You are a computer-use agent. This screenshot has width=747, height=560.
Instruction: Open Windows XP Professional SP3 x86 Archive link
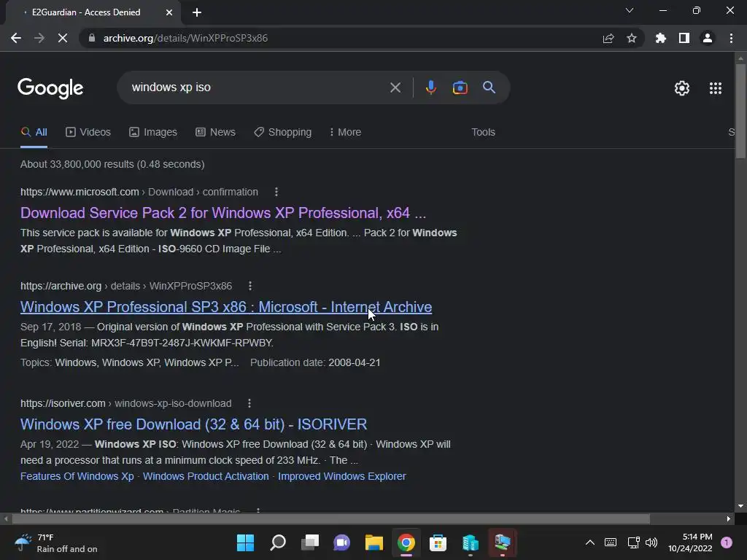coord(226,307)
